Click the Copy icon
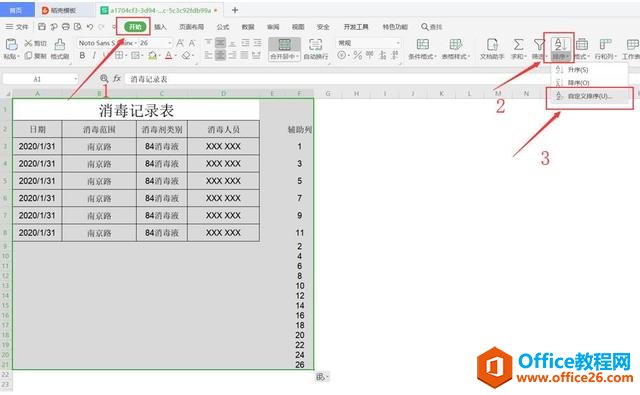 (x=28, y=55)
